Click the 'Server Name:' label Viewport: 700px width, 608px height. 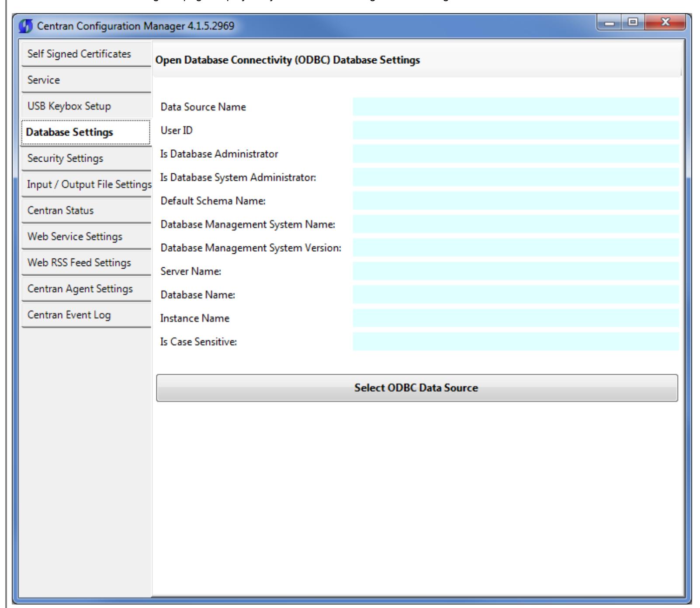191,272
